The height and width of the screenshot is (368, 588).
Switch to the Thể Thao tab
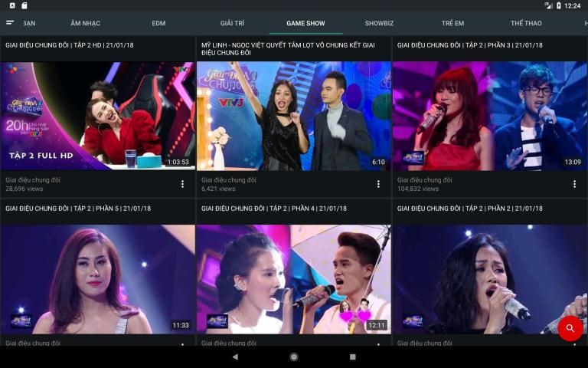(x=526, y=23)
